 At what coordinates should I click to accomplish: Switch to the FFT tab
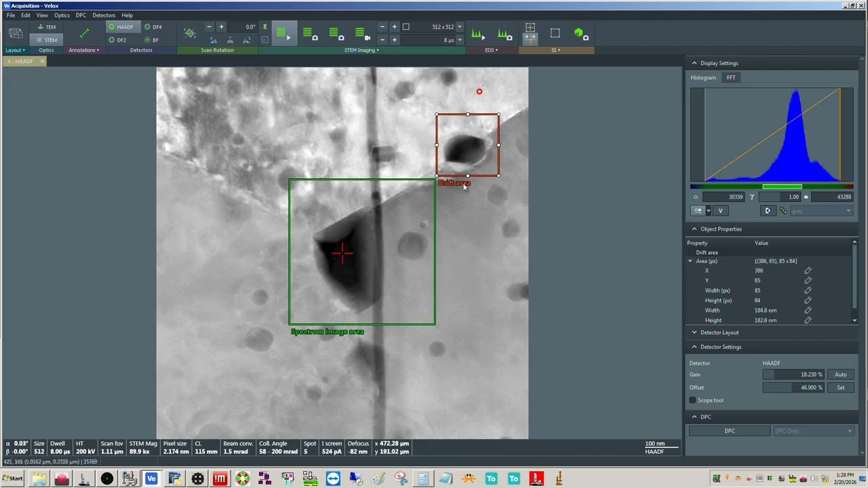[x=731, y=78]
